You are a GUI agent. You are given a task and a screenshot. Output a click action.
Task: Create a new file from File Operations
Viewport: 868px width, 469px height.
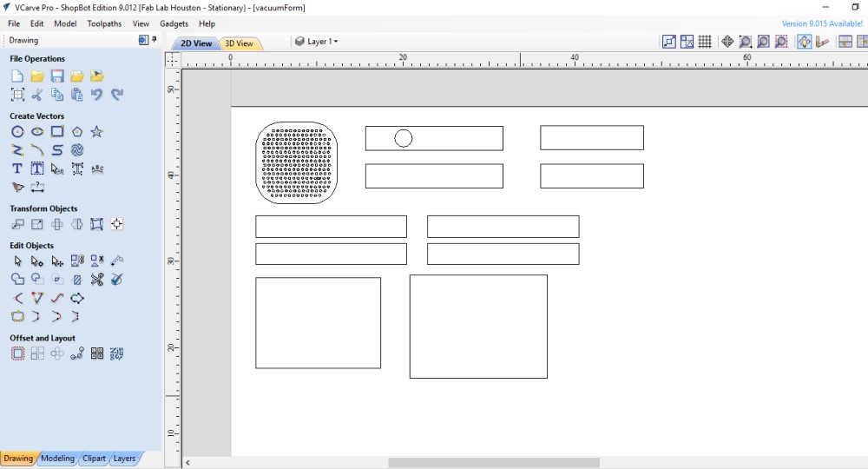(17, 76)
